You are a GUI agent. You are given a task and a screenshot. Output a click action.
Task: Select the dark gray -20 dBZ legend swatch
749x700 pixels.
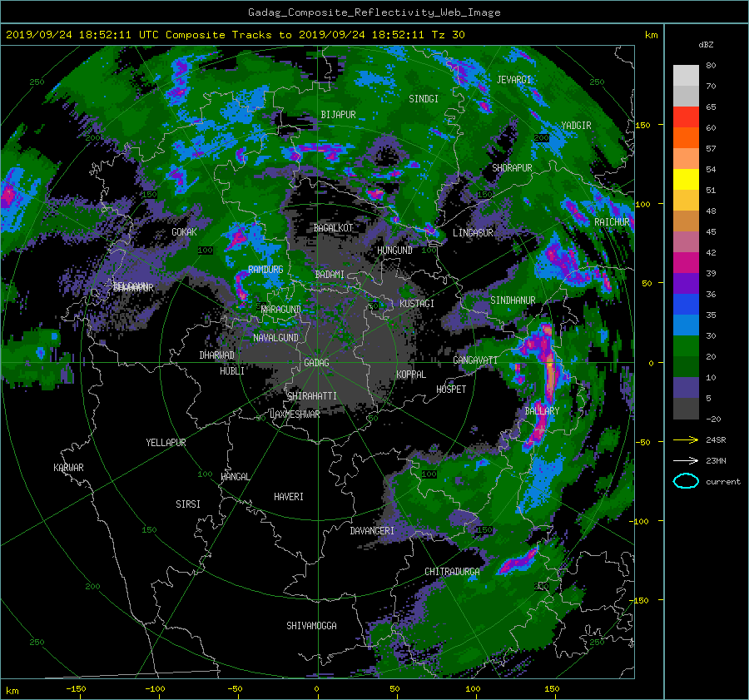tap(686, 408)
